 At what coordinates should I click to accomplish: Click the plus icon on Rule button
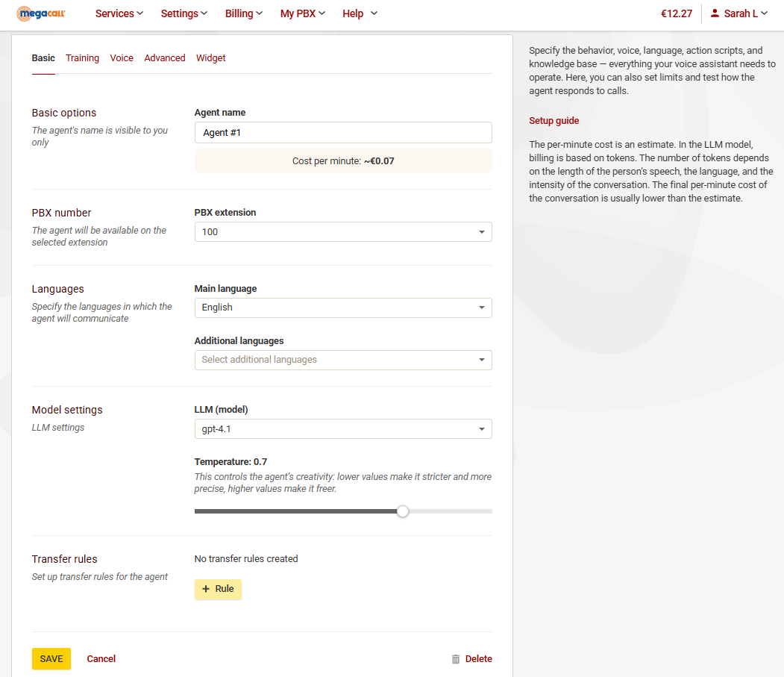[x=206, y=589]
